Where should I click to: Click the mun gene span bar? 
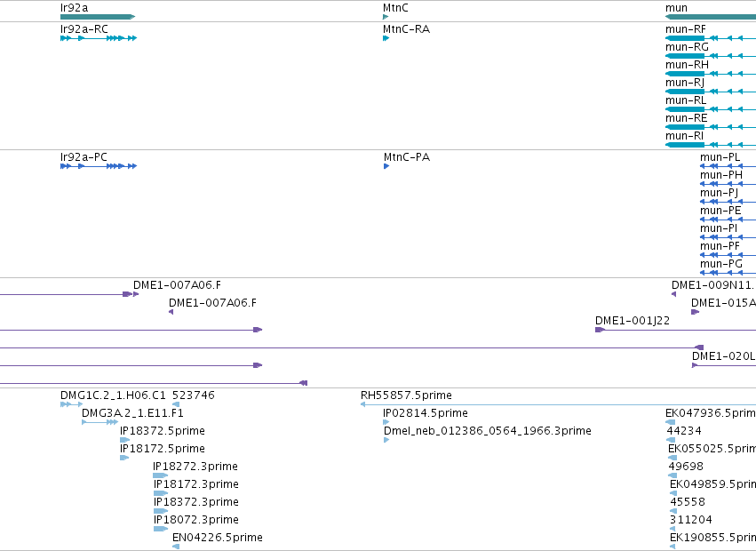pos(711,17)
